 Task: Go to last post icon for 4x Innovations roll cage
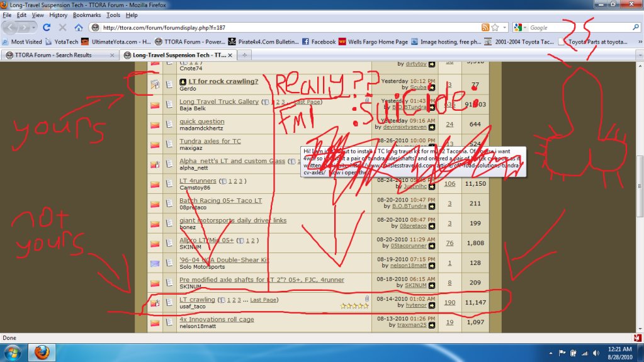click(x=432, y=325)
